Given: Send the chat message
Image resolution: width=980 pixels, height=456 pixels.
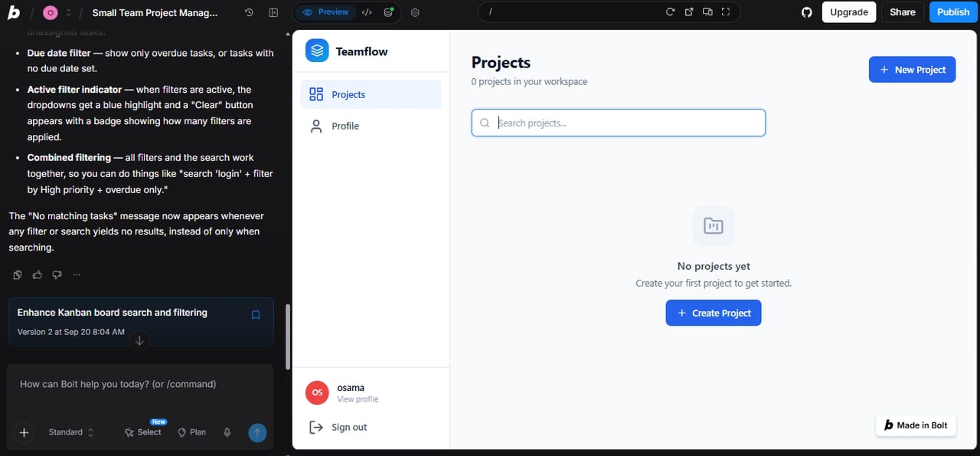Looking at the screenshot, I should pos(257,432).
